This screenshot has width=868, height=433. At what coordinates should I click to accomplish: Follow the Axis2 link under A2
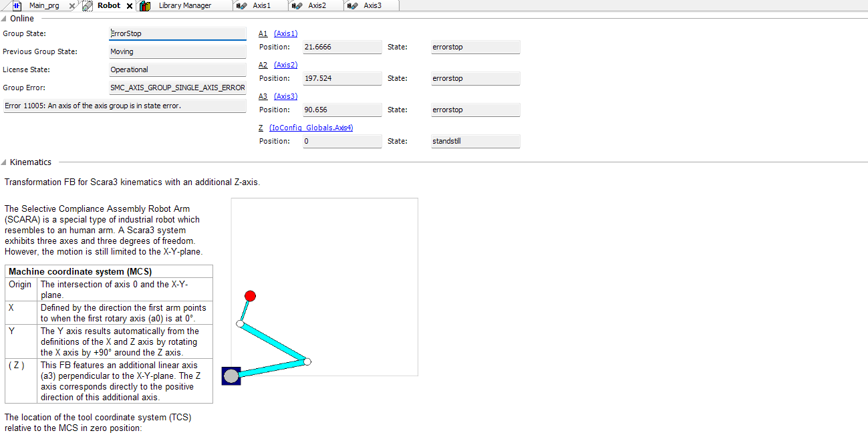point(285,65)
